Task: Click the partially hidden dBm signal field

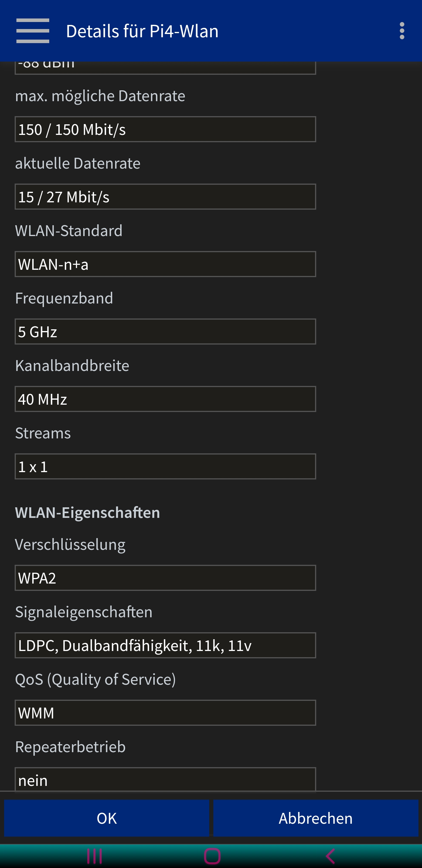Action: pyautogui.click(x=165, y=68)
